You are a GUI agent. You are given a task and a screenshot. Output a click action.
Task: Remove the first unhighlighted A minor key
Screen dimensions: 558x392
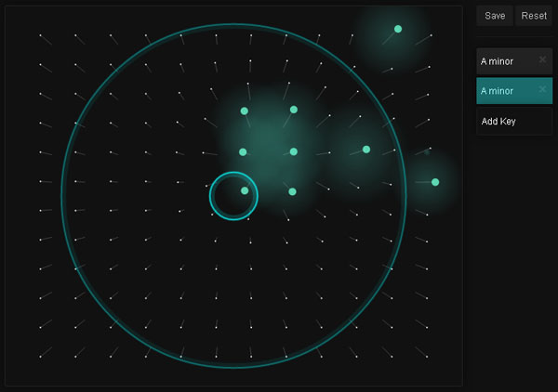[x=542, y=61]
